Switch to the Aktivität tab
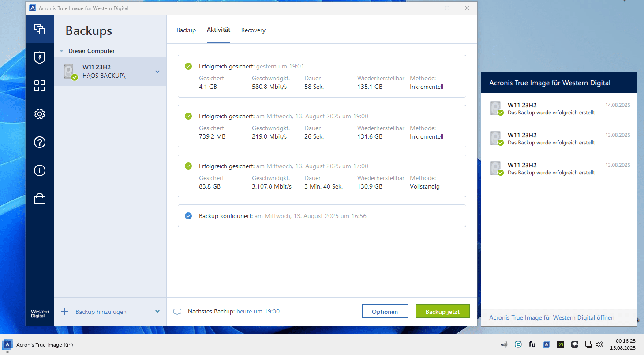Image resolution: width=644 pixels, height=355 pixels. tap(219, 30)
